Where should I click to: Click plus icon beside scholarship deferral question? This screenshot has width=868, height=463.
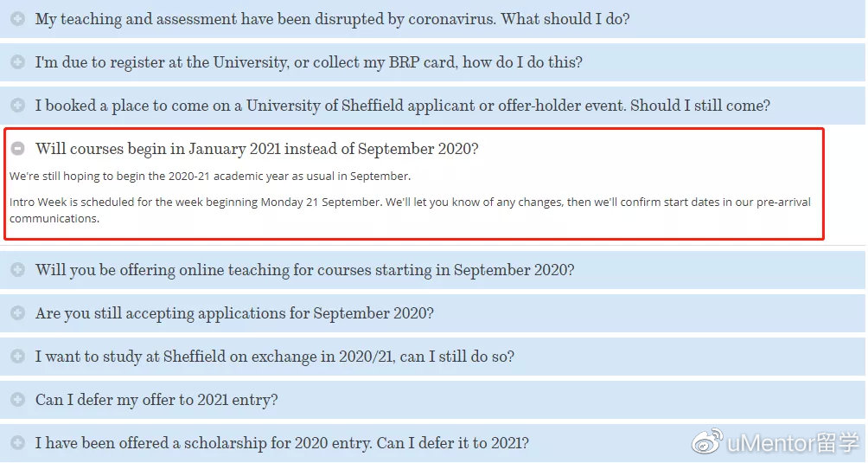(17, 442)
